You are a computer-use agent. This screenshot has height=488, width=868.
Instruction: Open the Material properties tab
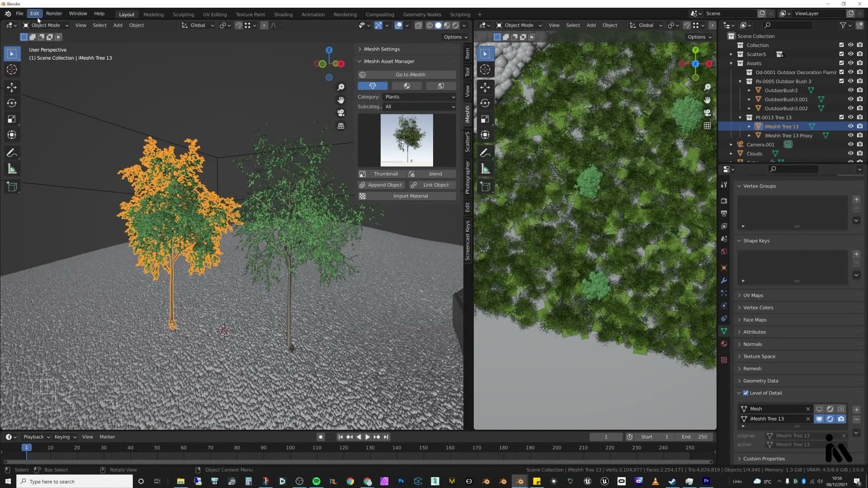[x=724, y=343]
